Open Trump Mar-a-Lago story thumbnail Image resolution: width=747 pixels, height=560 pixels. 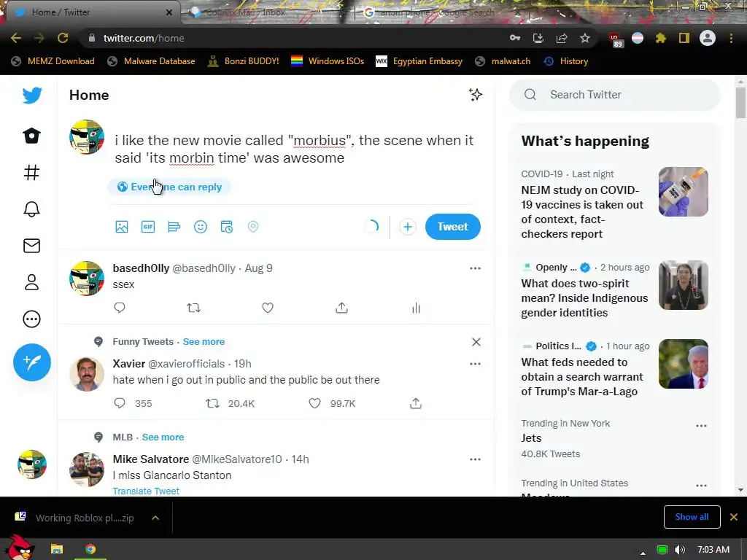(683, 364)
